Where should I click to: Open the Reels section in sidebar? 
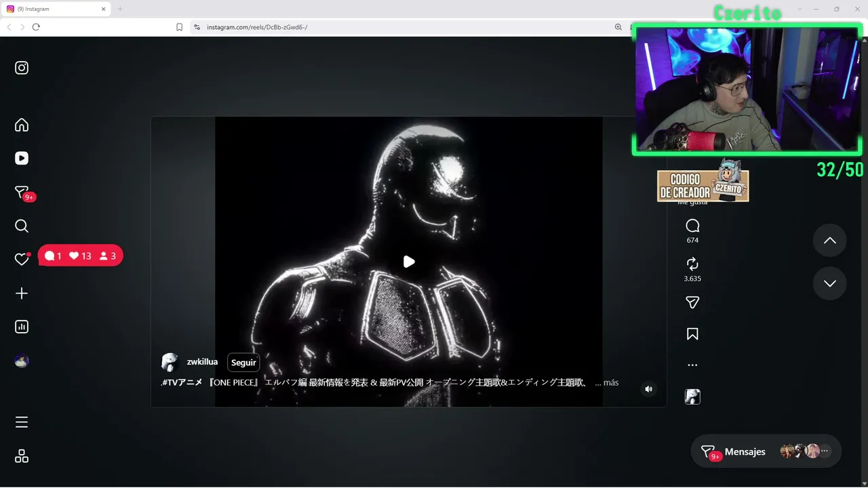coord(22,158)
